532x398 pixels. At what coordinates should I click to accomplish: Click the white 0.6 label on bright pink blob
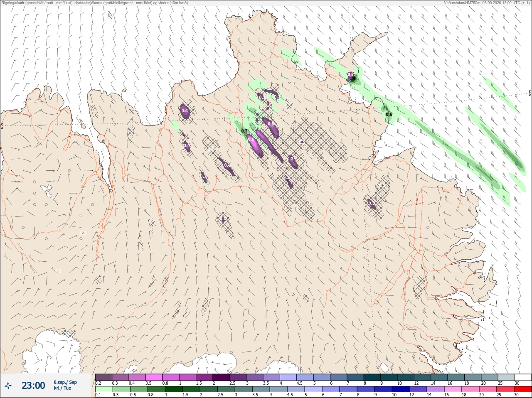point(251,140)
